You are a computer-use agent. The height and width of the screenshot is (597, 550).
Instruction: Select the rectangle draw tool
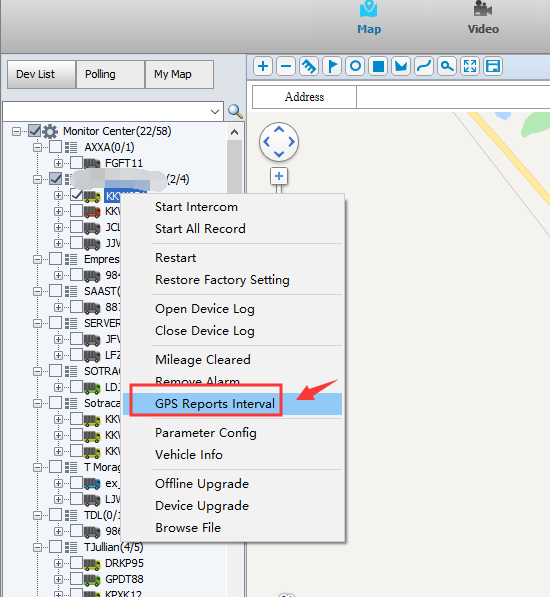(378, 66)
